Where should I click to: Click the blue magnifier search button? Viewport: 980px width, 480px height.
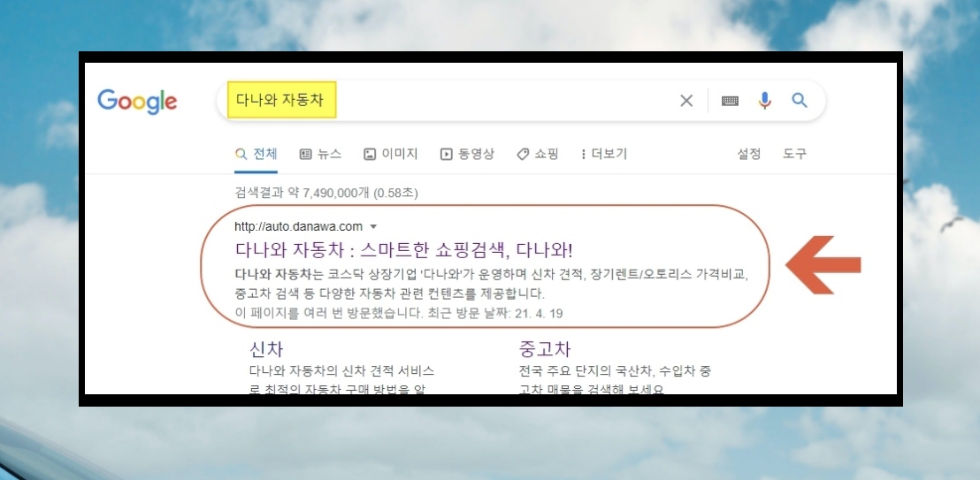pyautogui.click(x=800, y=100)
